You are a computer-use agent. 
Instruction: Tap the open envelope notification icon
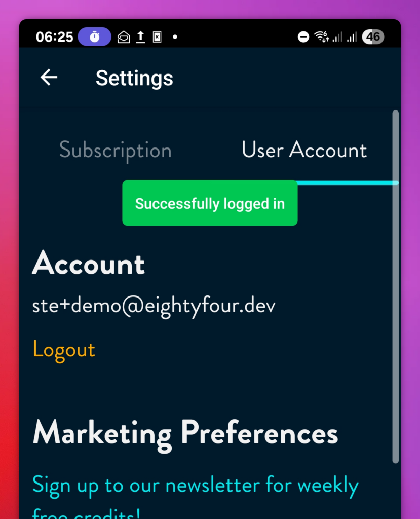point(124,37)
